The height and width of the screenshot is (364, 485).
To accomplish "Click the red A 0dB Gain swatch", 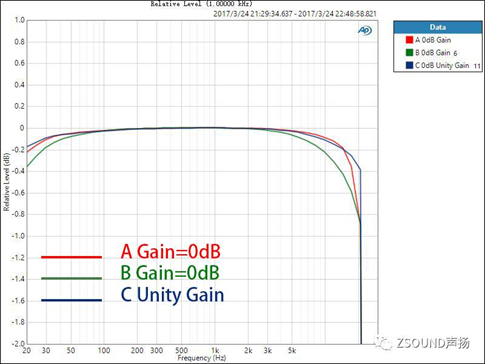I will point(409,40).
